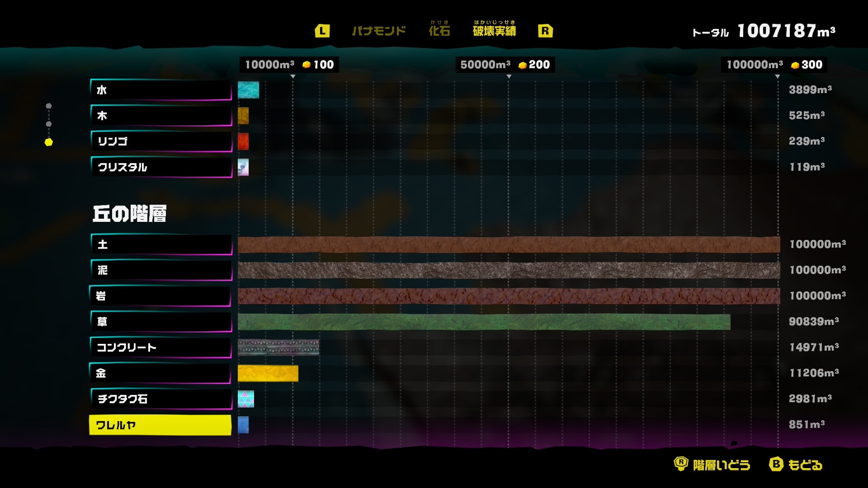Click the gold nugget beside 200
The height and width of the screenshot is (488, 868).
[523, 65]
